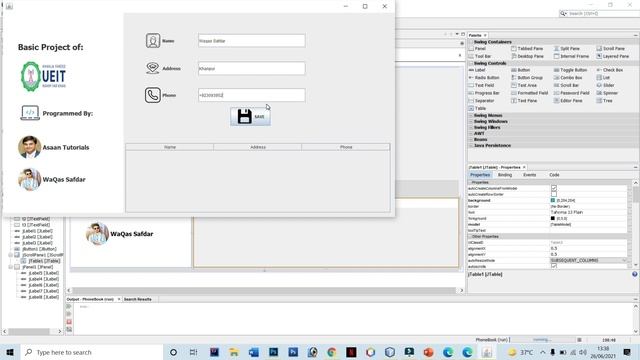Switch to the Events tab in Properties

point(529,175)
